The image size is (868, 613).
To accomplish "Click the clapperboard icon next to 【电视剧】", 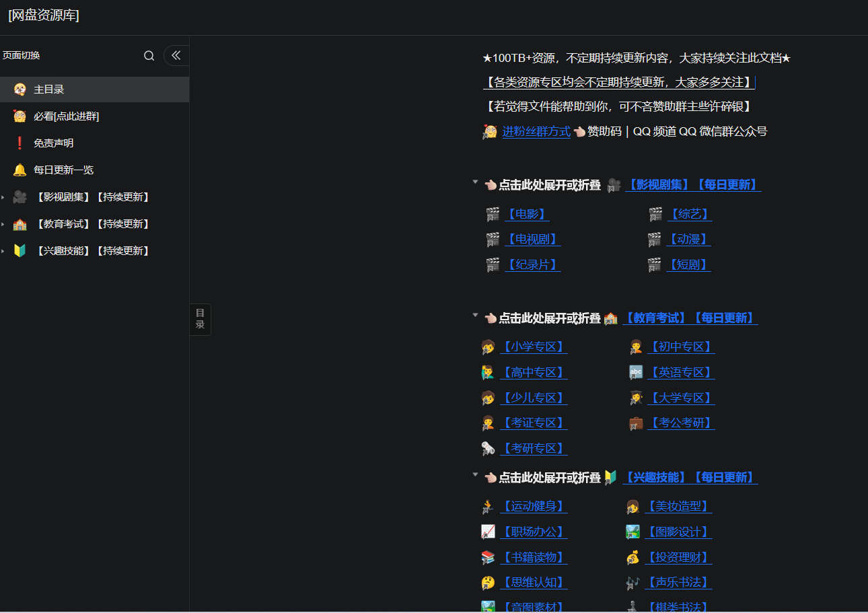I will (x=493, y=240).
